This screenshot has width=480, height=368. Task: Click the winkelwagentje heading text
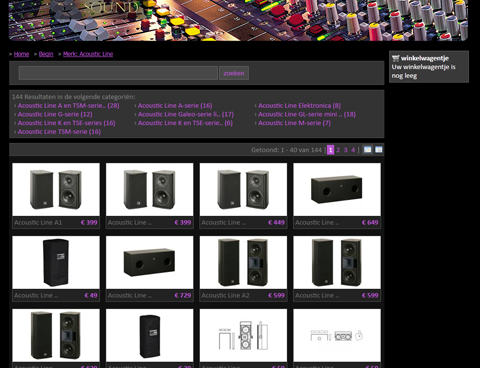425,58
